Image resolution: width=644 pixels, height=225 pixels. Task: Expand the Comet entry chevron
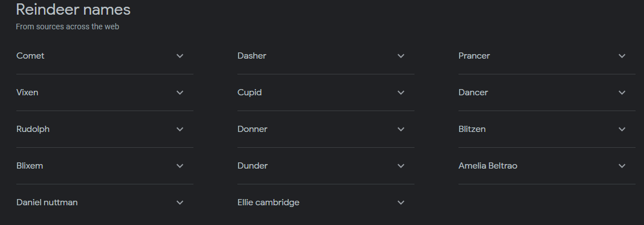tap(180, 56)
